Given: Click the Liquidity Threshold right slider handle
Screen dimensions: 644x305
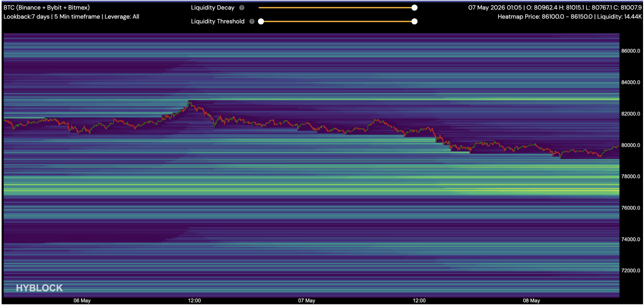Looking at the screenshot, I should (x=415, y=22).
